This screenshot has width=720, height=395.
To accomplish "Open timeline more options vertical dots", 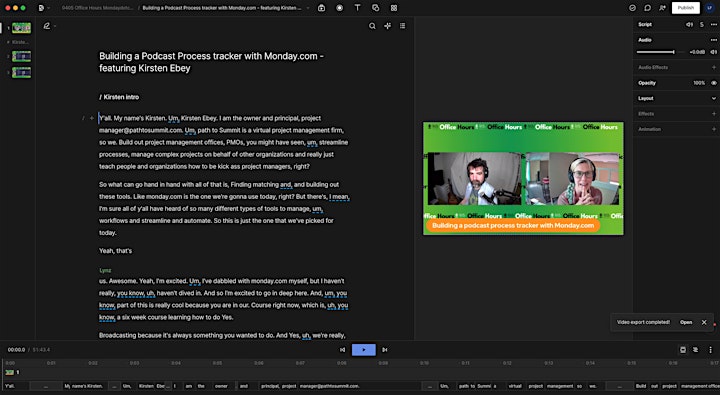I will click(710, 350).
